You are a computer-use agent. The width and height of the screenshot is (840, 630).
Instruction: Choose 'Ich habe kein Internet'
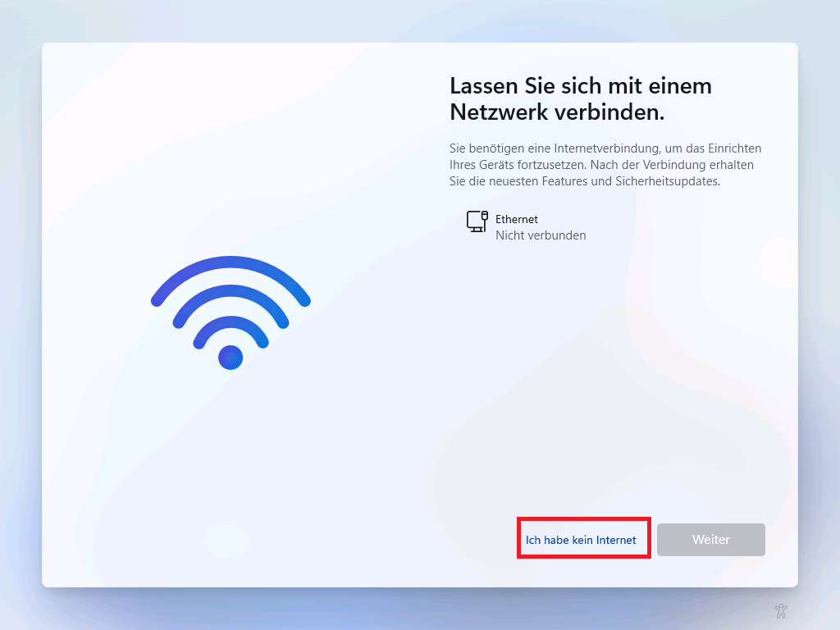(581, 540)
